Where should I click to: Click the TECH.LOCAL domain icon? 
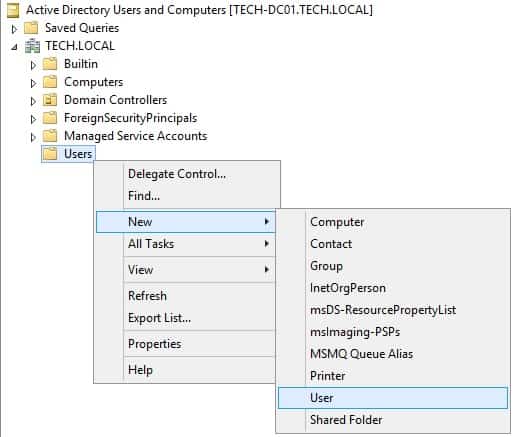coord(32,46)
